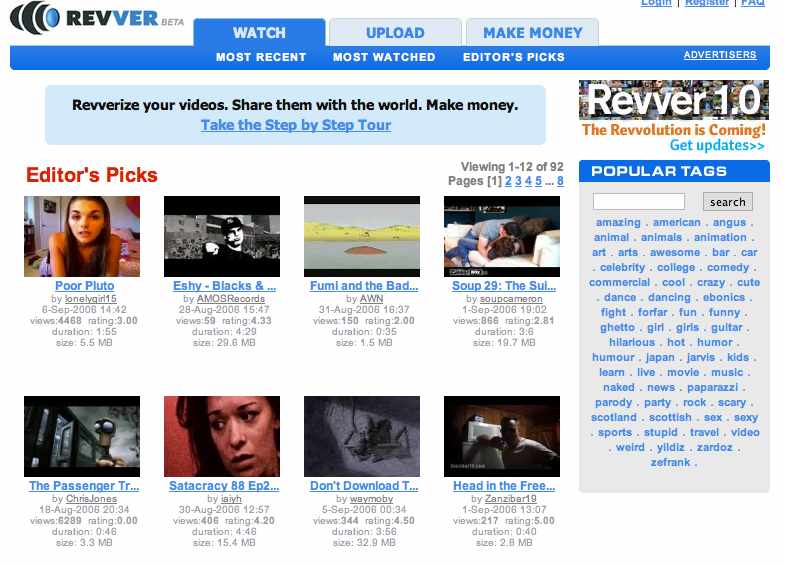Click the music tag
Viewport: 785px width, 565px height.
tap(727, 372)
